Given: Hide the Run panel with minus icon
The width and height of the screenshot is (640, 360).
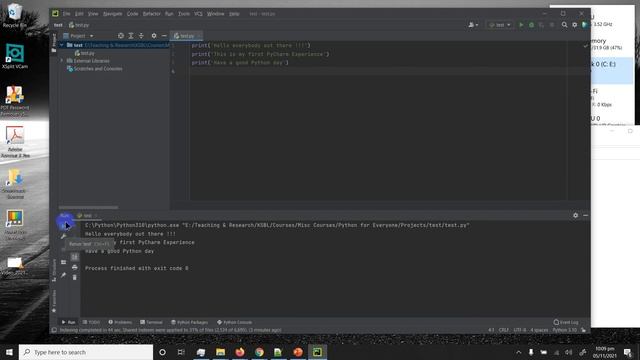Looking at the screenshot, I should (x=585, y=215).
